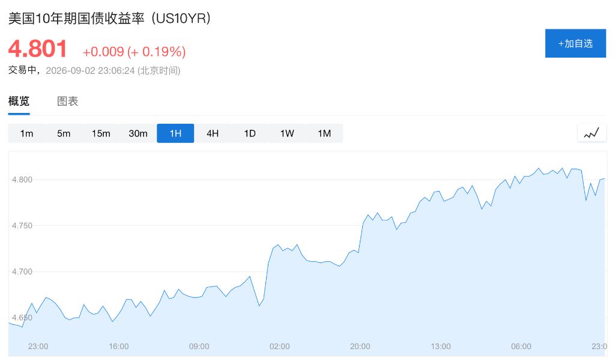Select the 1H timeframe
The height and width of the screenshot is (364, 615).
[175, 133]
